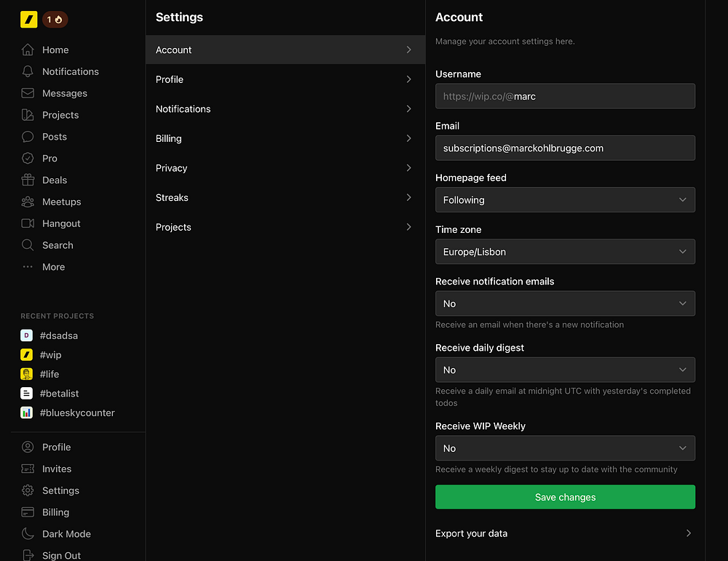Click the Deals gift icon
Viewport: 728px width, 561px height.
tap(28, 180)
